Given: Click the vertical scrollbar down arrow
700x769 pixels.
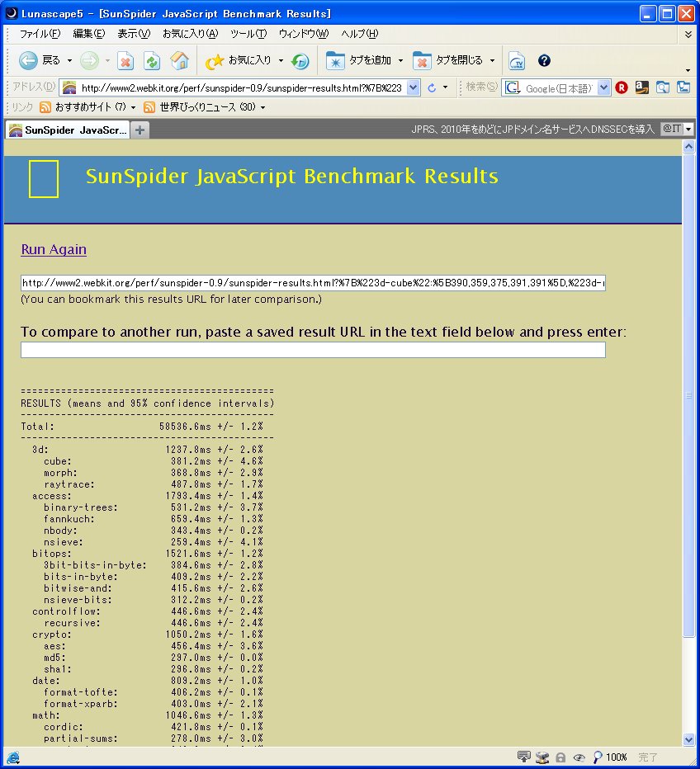Looking at the screenshot, I should pyautogui.click(x=688, y=739).
